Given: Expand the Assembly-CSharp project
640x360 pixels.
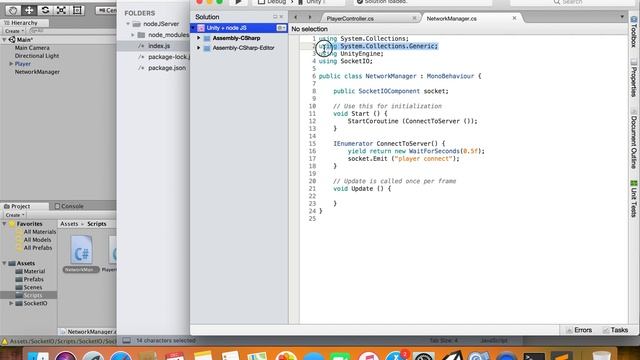Looking at the screenshot, I should click(199, 38).
